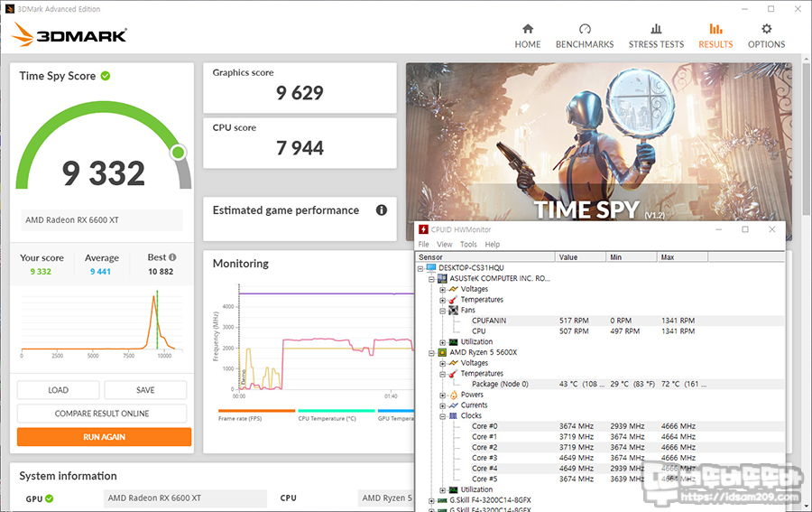The width and height of the screenshot is (812, 512).
Task: Click COMPARE RESULT ONLINE
Action: point(102,413)
